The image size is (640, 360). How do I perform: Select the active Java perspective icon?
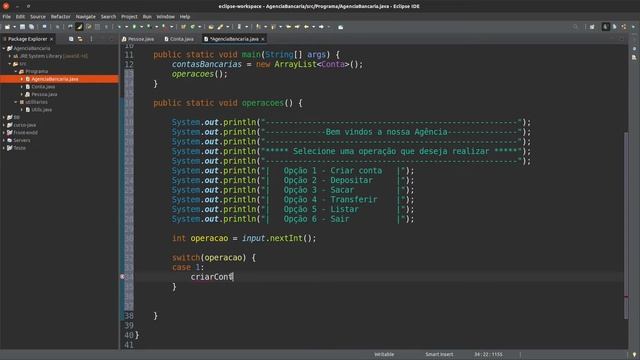[606, 27]
